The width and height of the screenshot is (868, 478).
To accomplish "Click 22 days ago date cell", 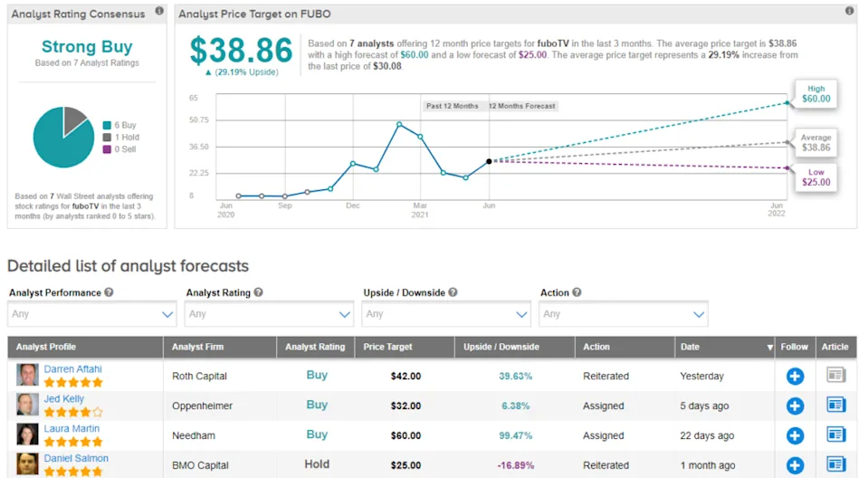I will pos(707,436).
